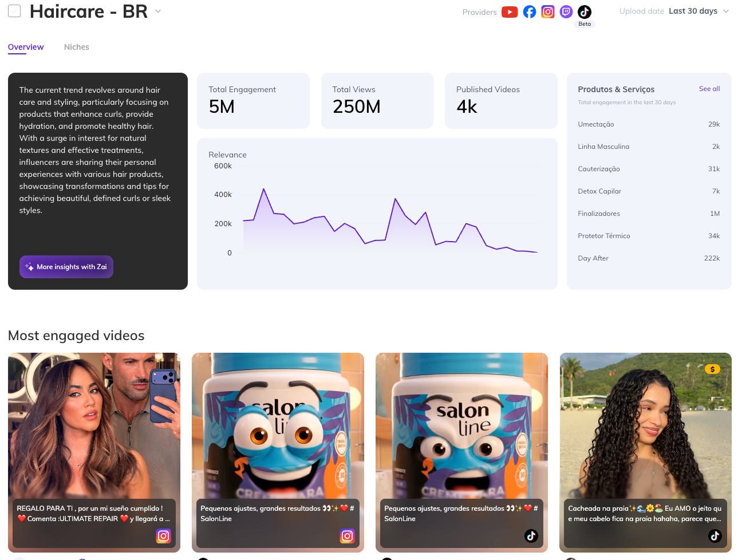The width and height of the screenshot is (738, 560).
Task: Toggle the YouTube provider filter icon
Action: [x=509, y=12]
